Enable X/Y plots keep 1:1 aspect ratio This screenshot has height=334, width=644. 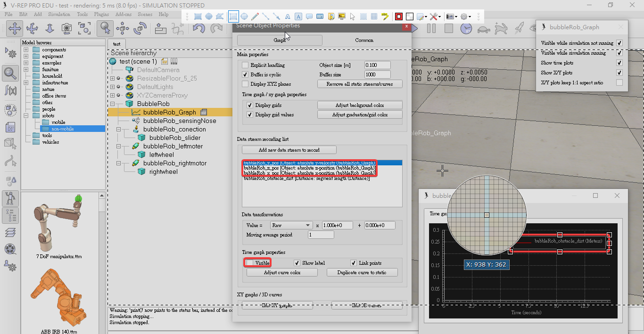tap(619, 82)
